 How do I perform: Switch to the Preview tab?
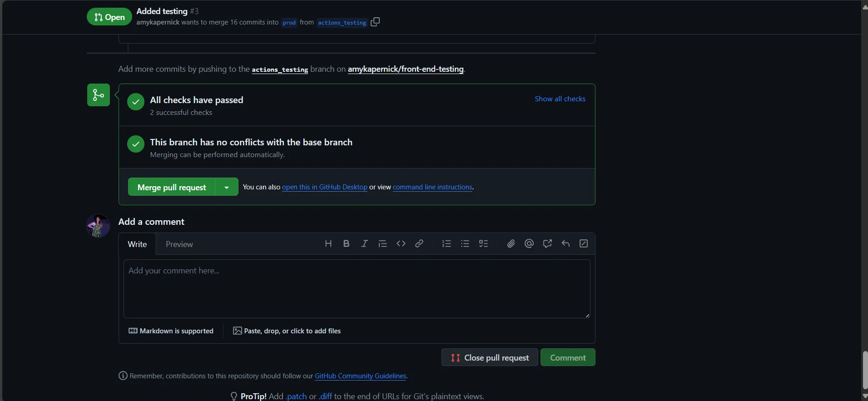point(179,244)
